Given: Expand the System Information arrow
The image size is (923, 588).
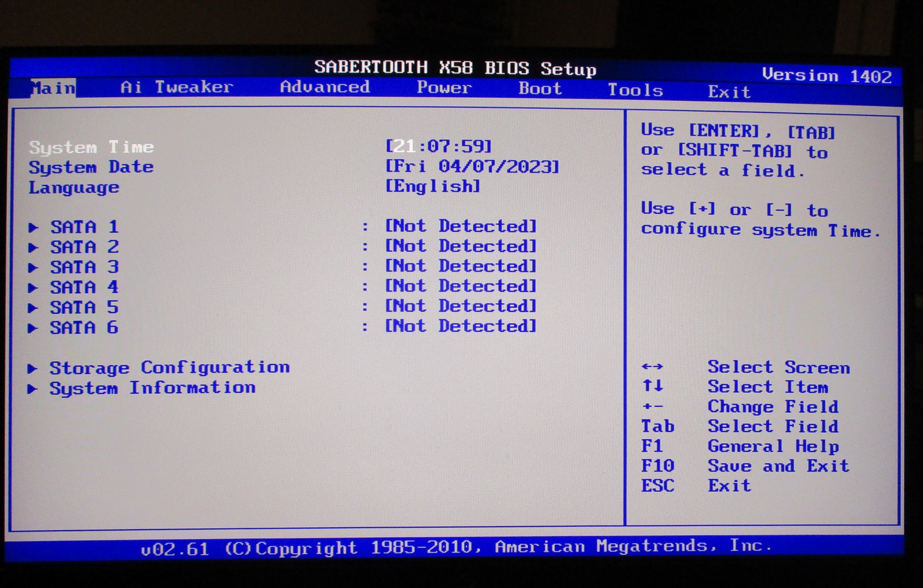Looking at the screenshot, I should point(33,389).
